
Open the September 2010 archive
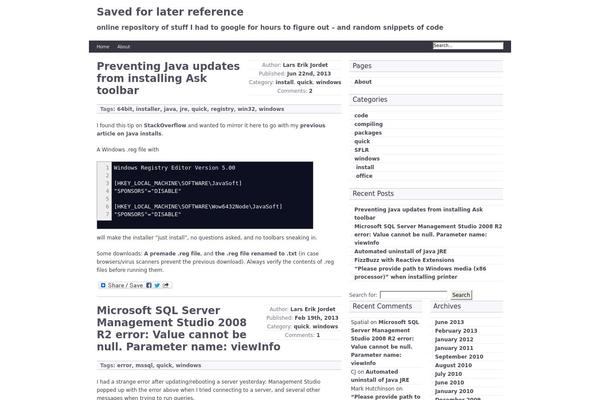(x=459, y=357)
